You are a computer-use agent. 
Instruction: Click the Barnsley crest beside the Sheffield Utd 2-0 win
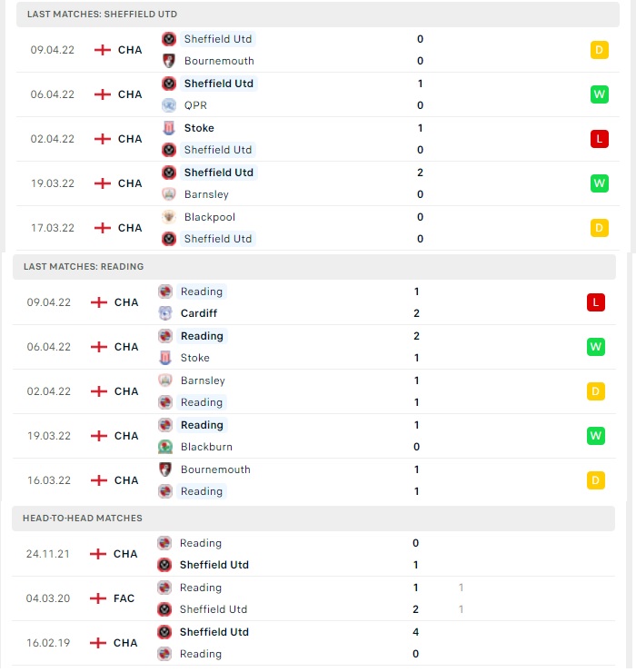tap(169, 194)
